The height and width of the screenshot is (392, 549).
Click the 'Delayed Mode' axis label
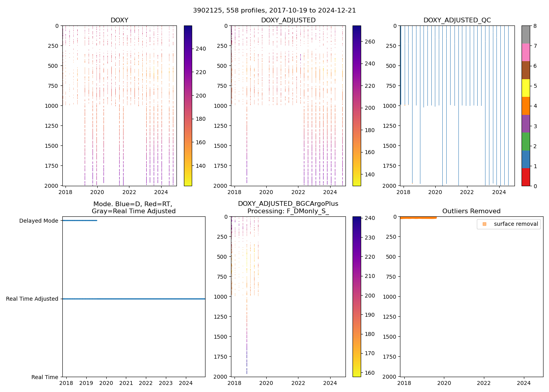coord(38,221)
